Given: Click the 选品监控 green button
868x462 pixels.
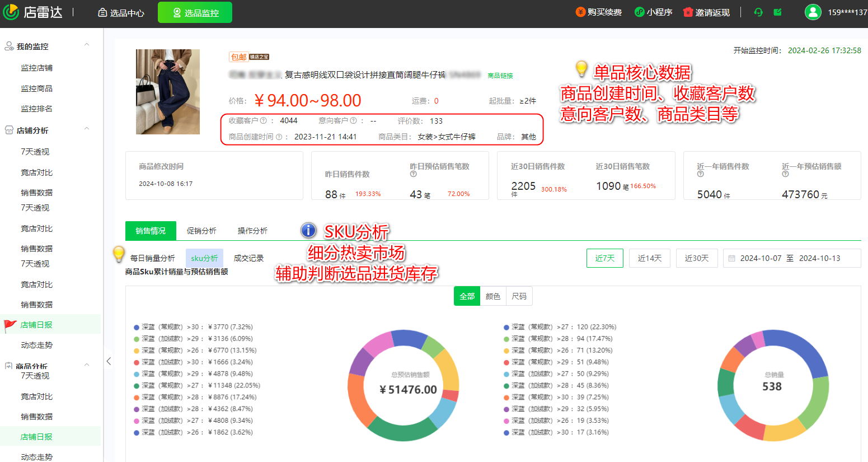Looking at the screenshot, I should tap(195, 11).
